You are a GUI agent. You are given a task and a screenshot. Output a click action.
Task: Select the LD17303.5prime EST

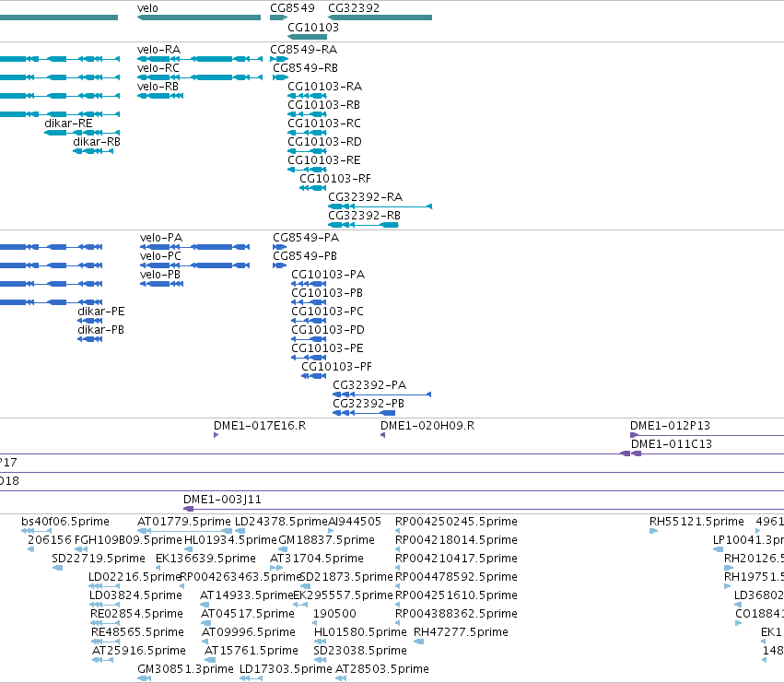point(251,678)
